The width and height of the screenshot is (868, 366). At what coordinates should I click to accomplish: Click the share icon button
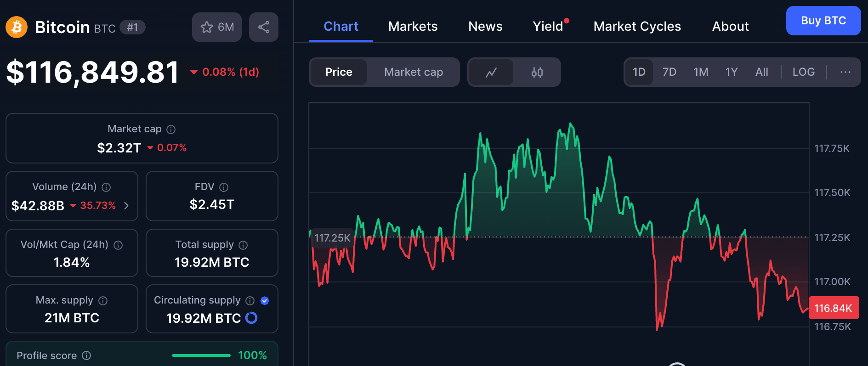pos(263,27)
